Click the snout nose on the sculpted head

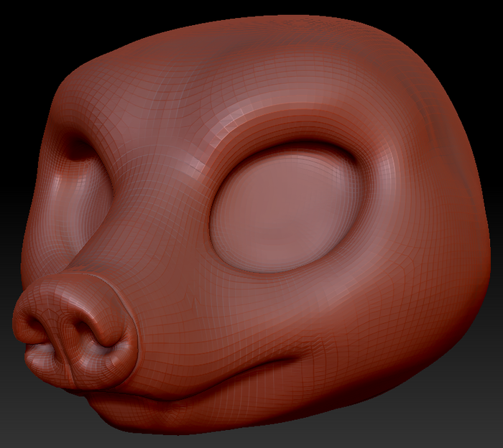(x=75, y=332)
